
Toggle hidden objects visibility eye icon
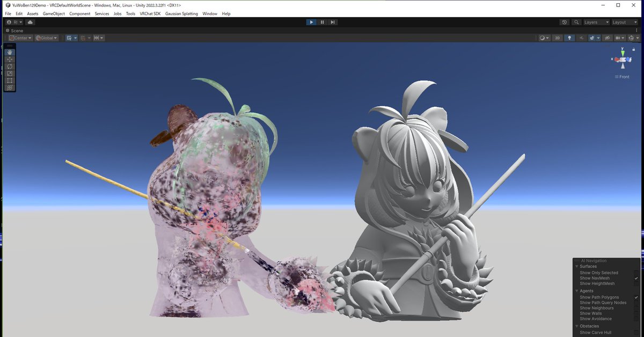pos(607,38)
